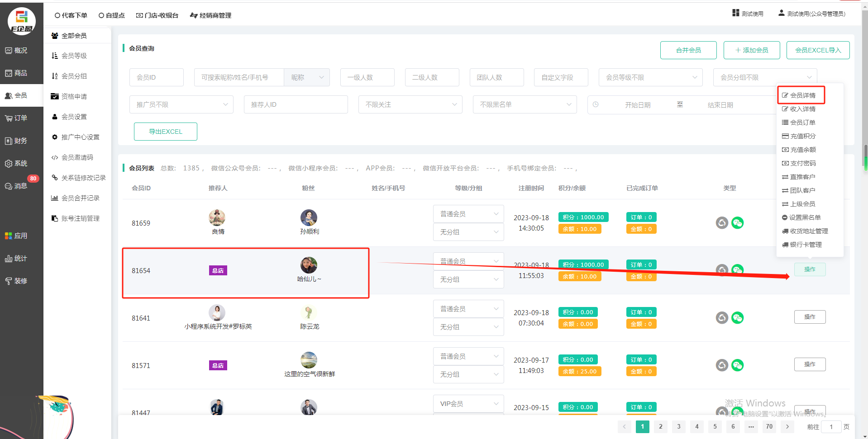This screenshot has width=868, height=439.
Task: Go to page 3 in pagination
Action: 678,426
